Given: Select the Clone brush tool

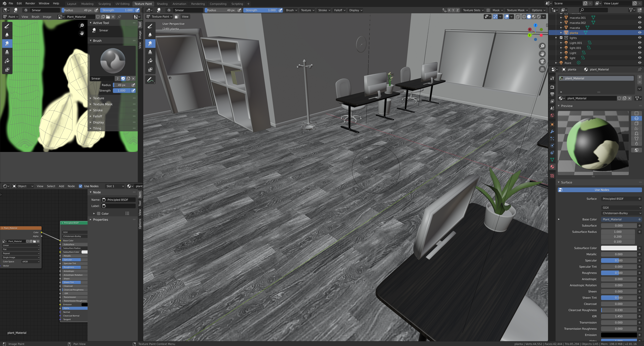Looking at the screenshot, I should click(7, 52).
